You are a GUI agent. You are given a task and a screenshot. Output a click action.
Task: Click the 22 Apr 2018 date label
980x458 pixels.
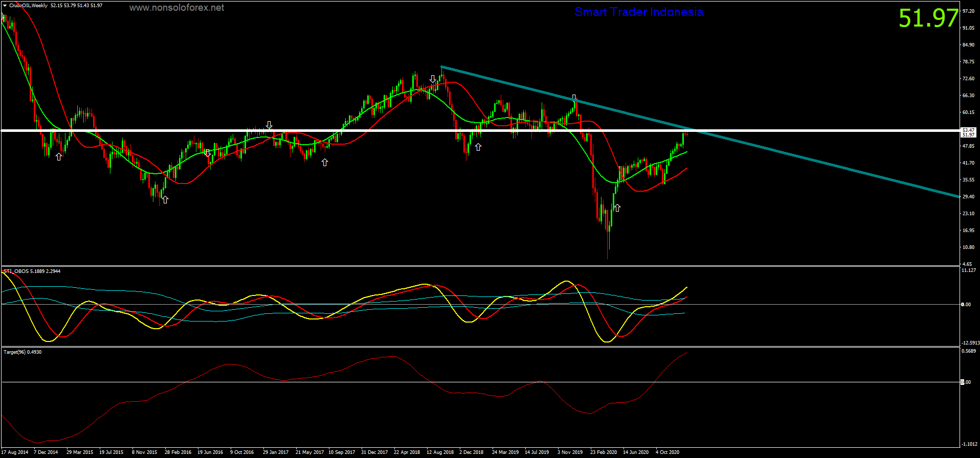[x=407, y=452]
